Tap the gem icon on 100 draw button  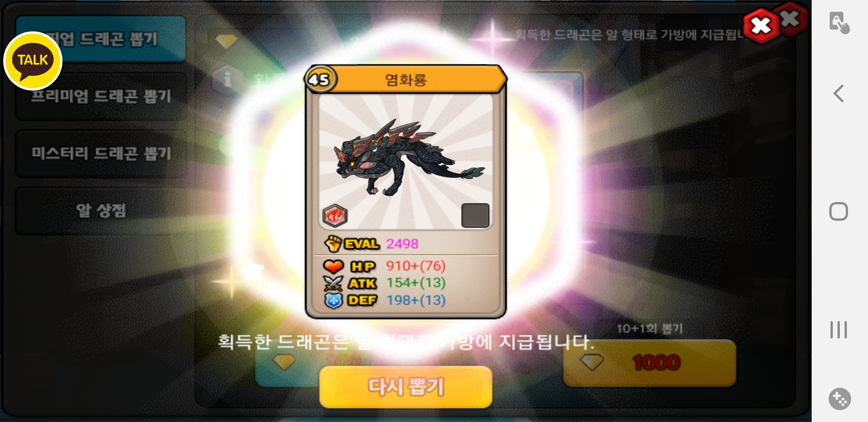coord(284,362)
